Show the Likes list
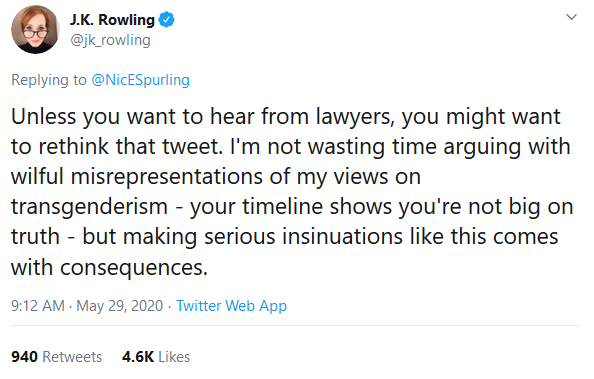594x379 pixels. pyautogui.click(x=174, y=357)
